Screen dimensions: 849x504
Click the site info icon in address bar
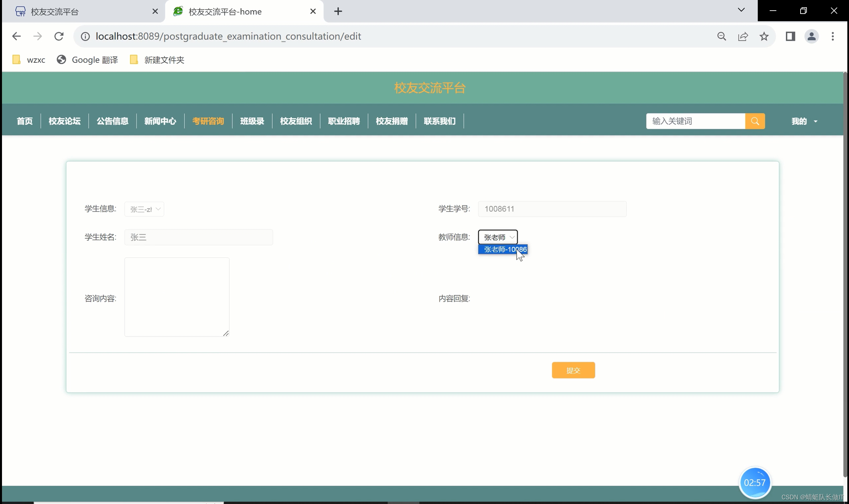click(85, 36)
